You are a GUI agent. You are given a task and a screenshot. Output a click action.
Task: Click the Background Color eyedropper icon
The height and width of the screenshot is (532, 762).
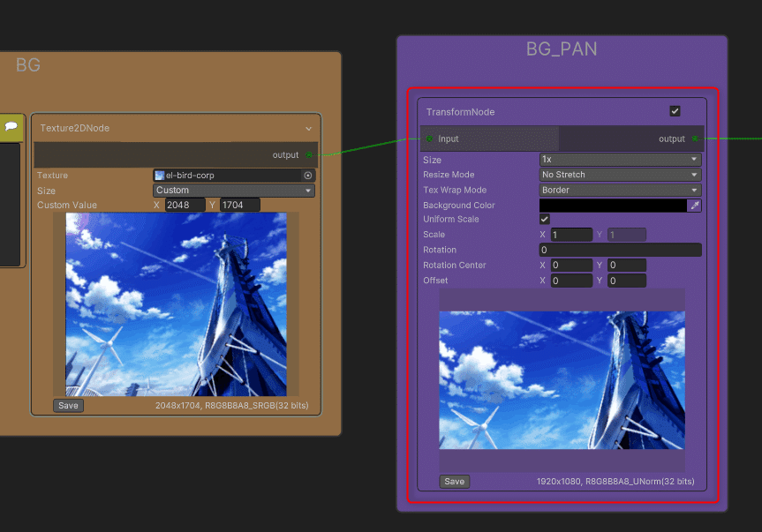[x=695, y=206]
